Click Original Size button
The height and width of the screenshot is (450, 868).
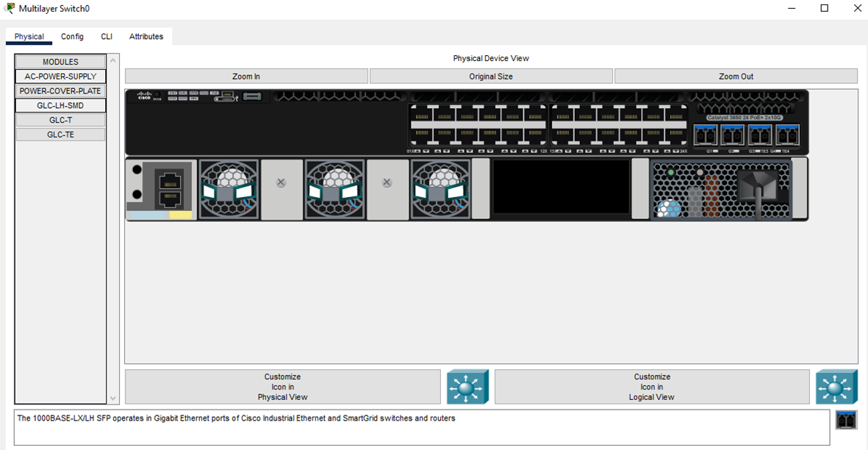[491, 76]
